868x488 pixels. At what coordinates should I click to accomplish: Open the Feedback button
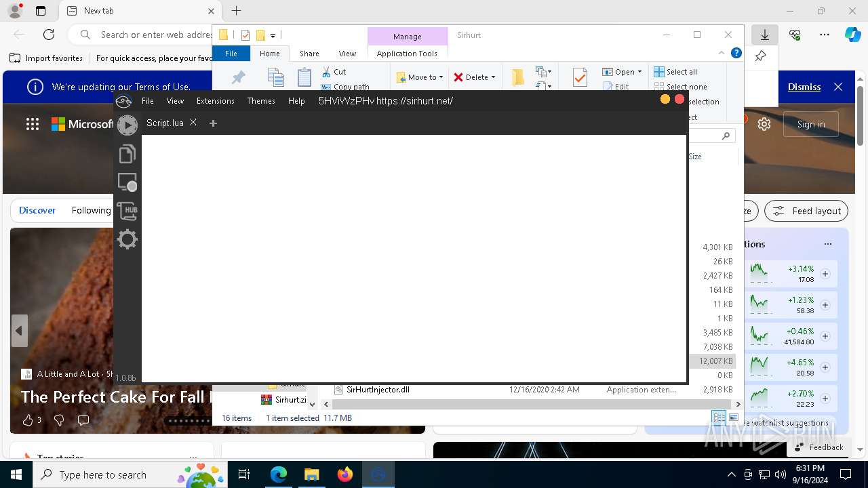pos(818,447)
